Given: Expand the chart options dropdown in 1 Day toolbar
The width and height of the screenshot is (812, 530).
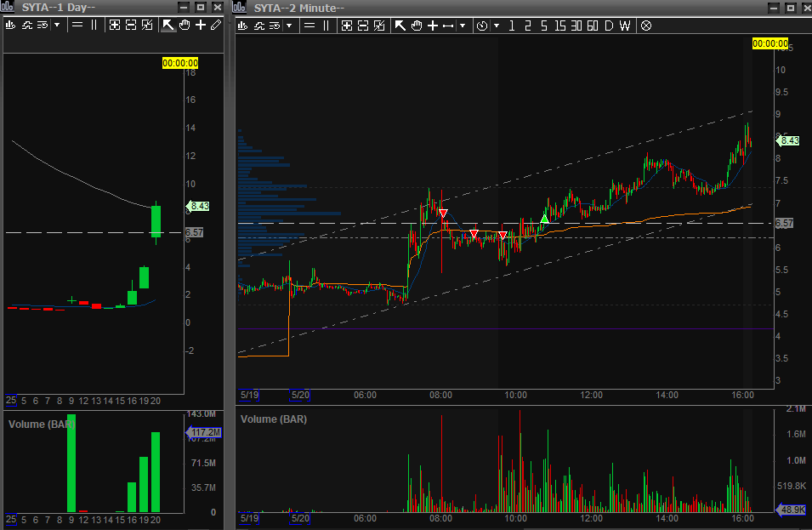Looking at the screenshot, I should 57,25.
